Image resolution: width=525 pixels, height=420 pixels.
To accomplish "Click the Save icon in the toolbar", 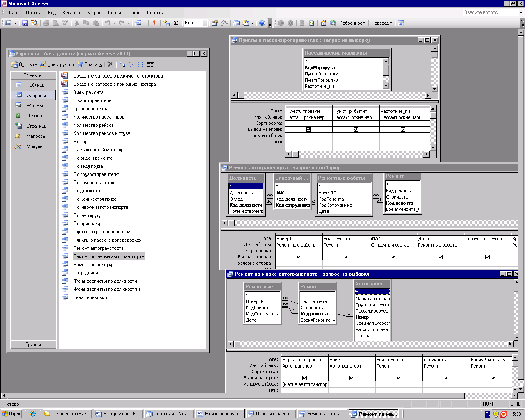I will pos(25,23).
